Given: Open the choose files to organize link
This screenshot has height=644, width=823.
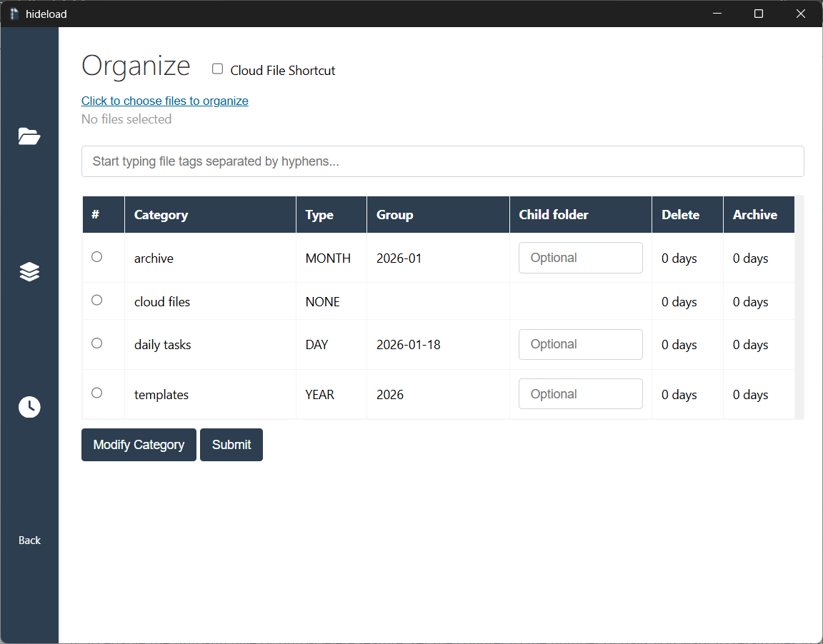Looking at the screenshot, I should [164, 101].
